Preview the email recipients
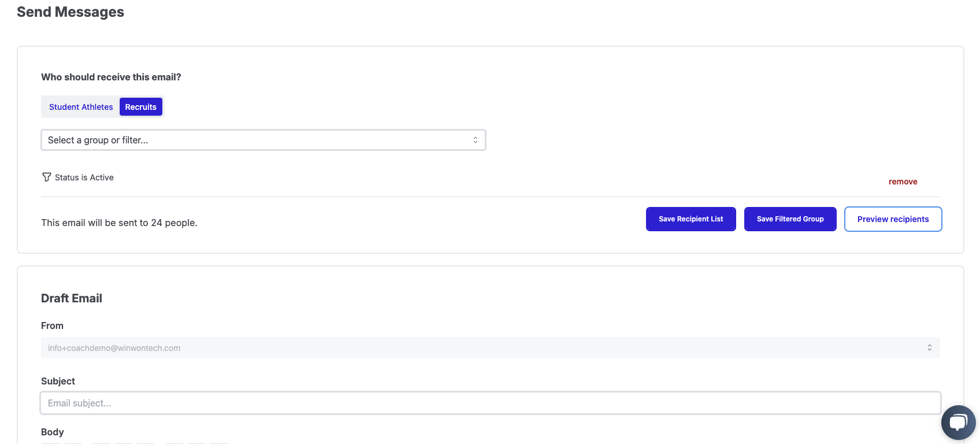This screenshot has height=444, width=980. pos(893,219)
